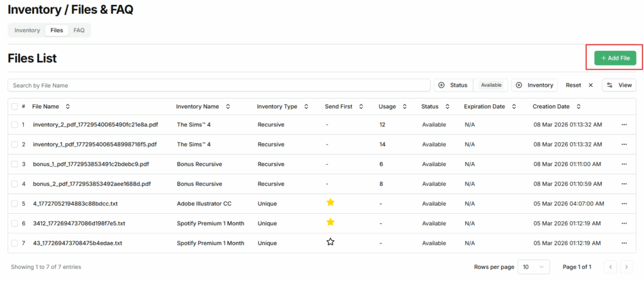Open the Inventory filter dropdown
644x281 pixels.
(x=535, y=85)
